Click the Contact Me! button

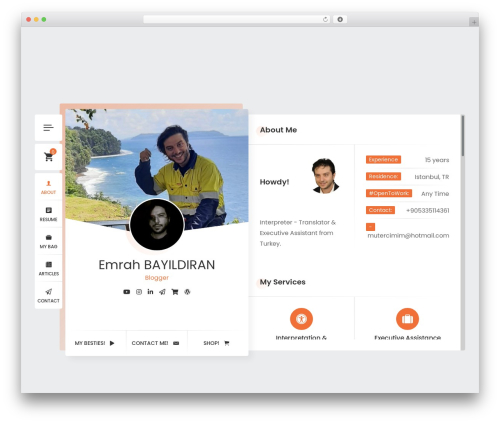(155, 343)
